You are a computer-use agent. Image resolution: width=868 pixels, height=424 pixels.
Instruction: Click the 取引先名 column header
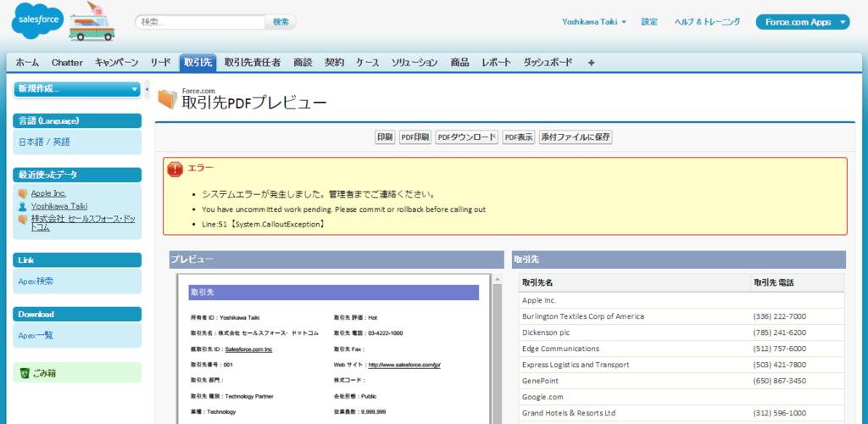(x=634, y=283)
